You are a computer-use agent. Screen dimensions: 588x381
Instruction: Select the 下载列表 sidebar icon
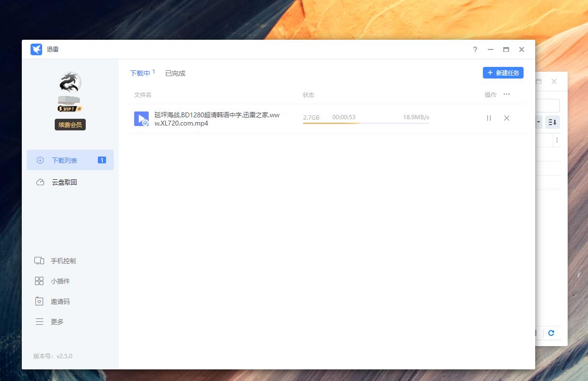point(40,160)
